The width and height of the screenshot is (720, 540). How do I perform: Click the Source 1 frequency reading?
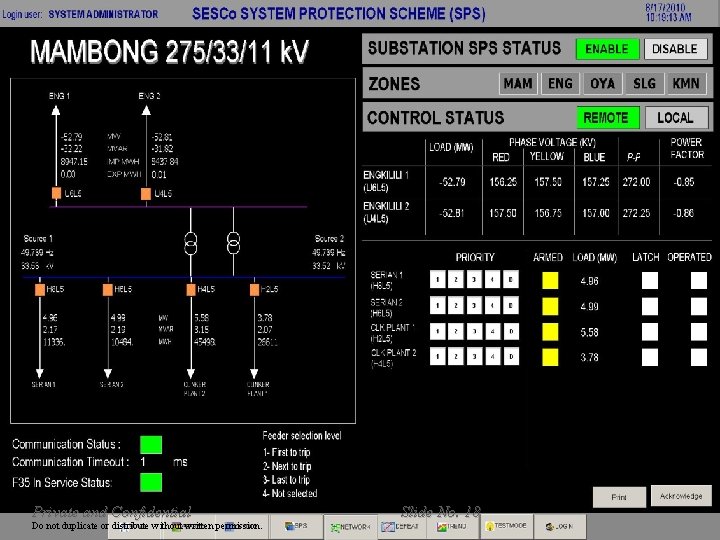[37, 253]
